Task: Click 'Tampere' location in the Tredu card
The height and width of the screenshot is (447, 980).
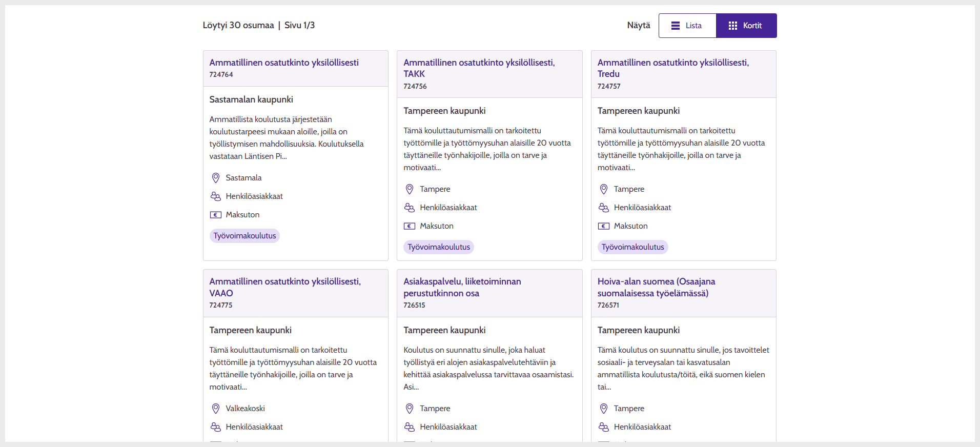Action: [x=629, y=189]
